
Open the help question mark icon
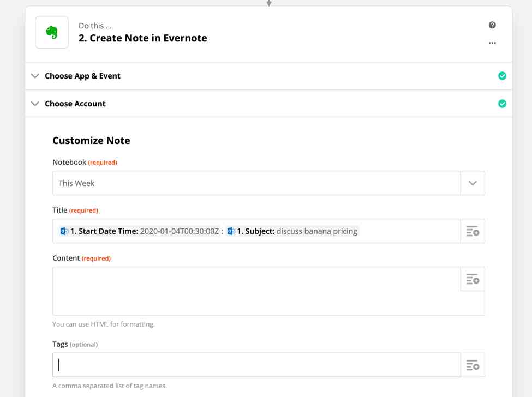[492, 25]
